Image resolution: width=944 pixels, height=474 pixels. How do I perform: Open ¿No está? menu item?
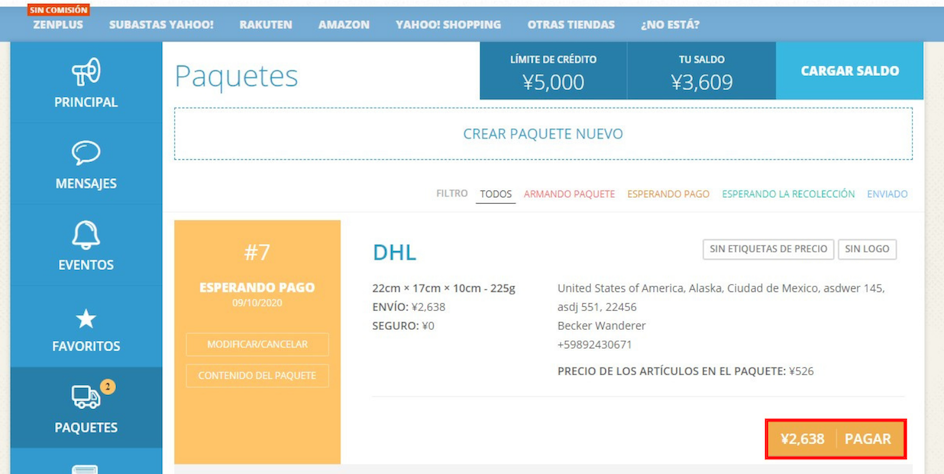[670, 25]
